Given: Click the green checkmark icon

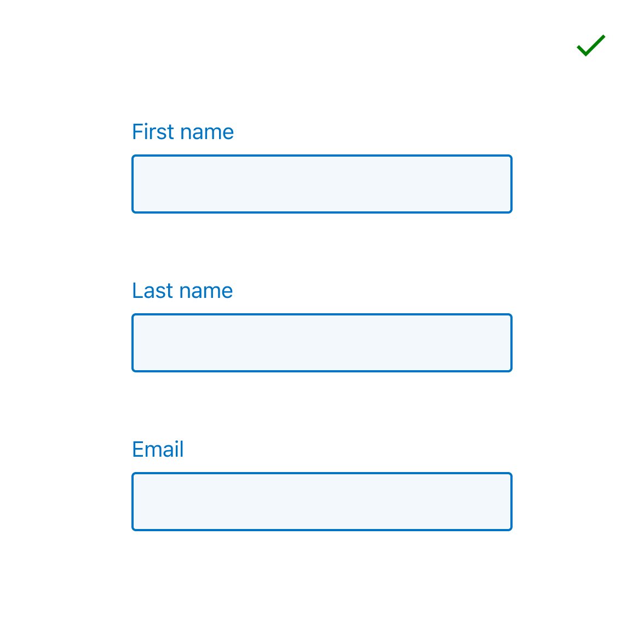Looking at the screenshot, I should 591,45.
